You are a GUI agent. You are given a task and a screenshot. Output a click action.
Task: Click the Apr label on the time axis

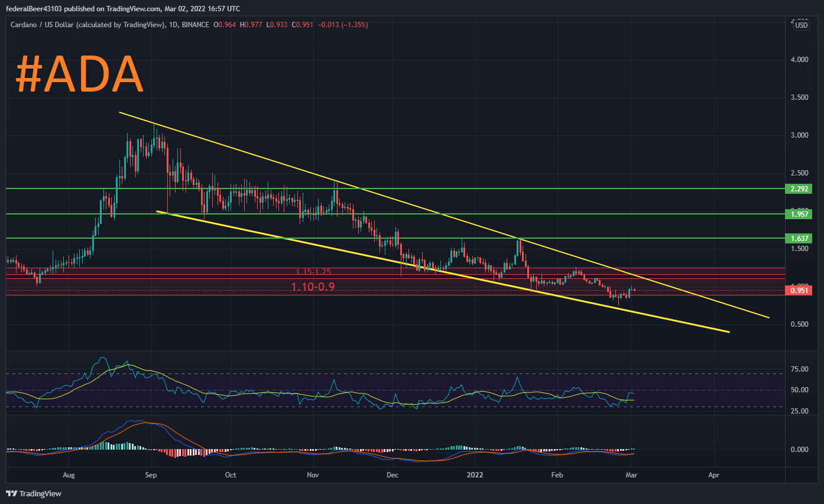pyautogui.click(x=713, y=474)
